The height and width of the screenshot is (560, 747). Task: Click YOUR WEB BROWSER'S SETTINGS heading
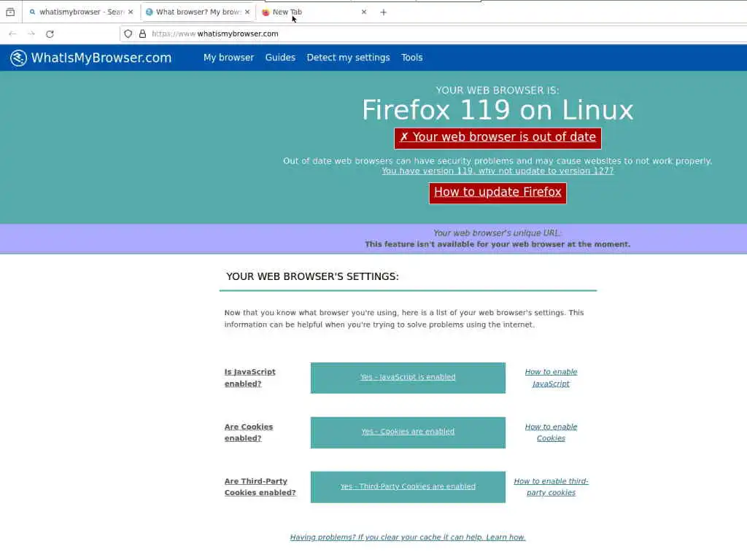(312, 276)
